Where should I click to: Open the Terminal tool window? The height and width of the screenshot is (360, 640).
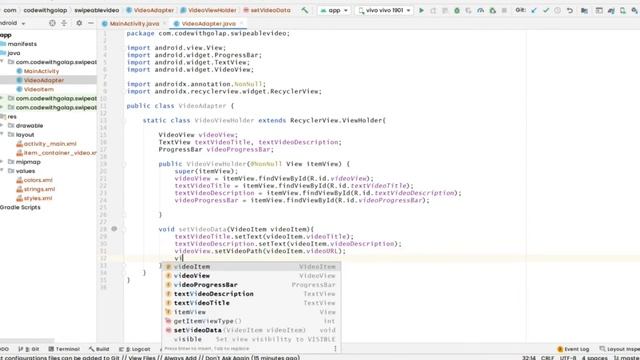(x=64, y=349)
